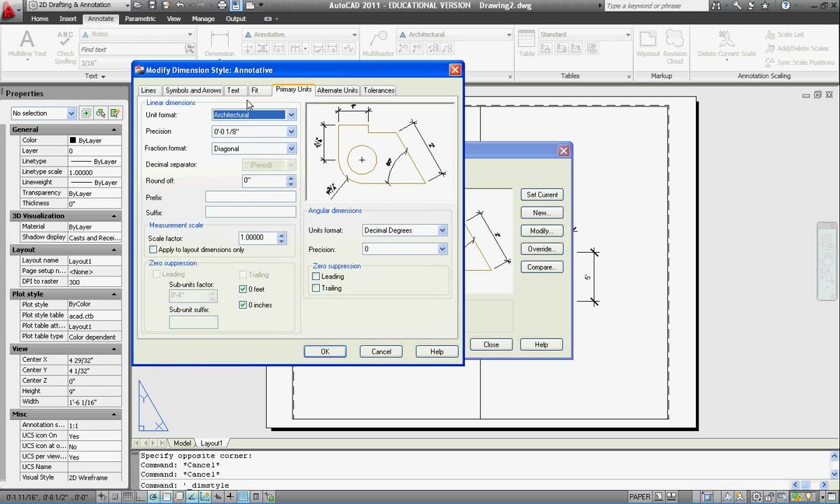
Task: Switch to the Parametric ribbon tab
Action: [x=140, y=19]
